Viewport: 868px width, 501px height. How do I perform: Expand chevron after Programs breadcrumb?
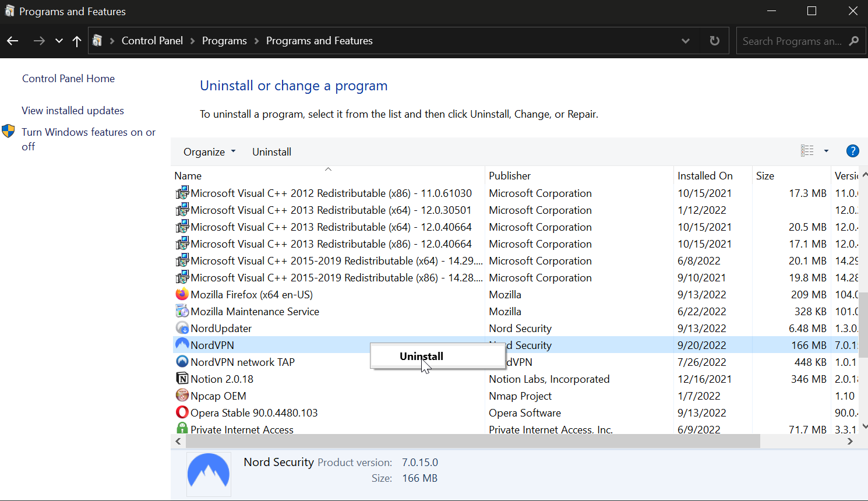[256, 41]
